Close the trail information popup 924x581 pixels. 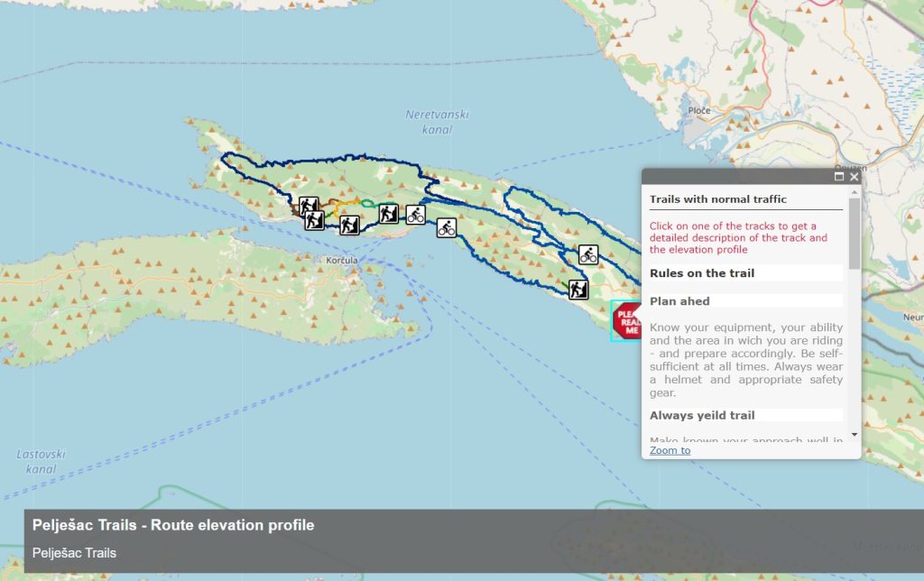pos(855,178)
